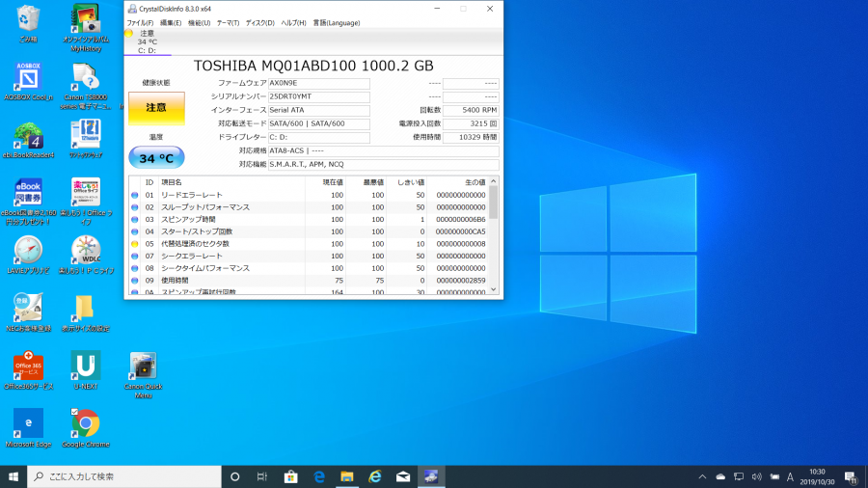Select the 03 スピンアップ時間 row
This screenshot has height=488, width=868.
pos(309,219)
